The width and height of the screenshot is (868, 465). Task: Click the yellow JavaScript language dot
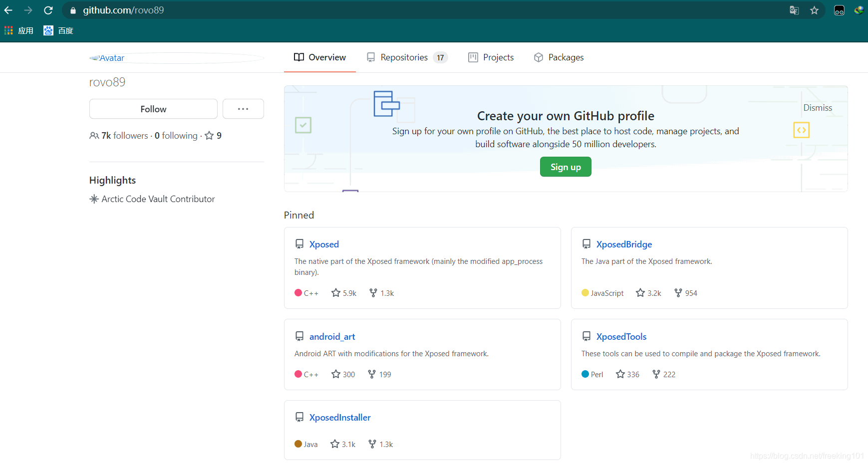coord(585,293)
